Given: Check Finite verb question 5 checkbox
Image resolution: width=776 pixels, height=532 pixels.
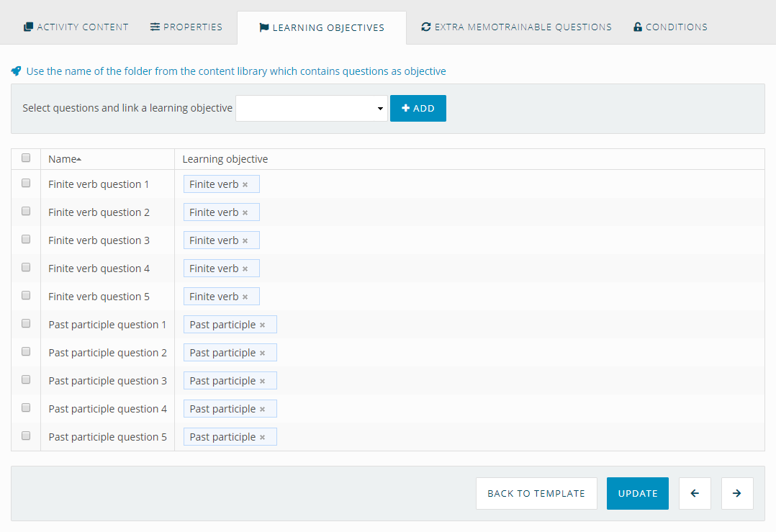Looking at the screenshot, I should [x=26, y=295].
